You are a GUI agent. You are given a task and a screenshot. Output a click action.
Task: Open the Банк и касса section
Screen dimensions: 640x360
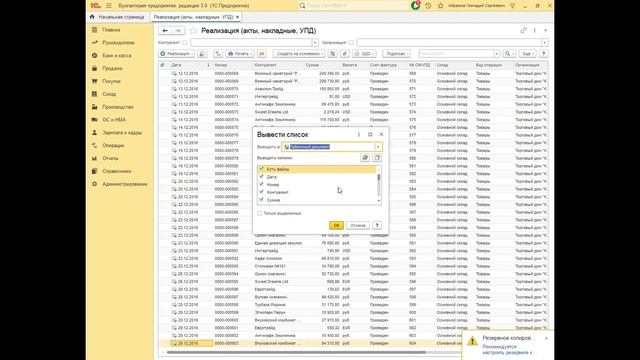117,56
